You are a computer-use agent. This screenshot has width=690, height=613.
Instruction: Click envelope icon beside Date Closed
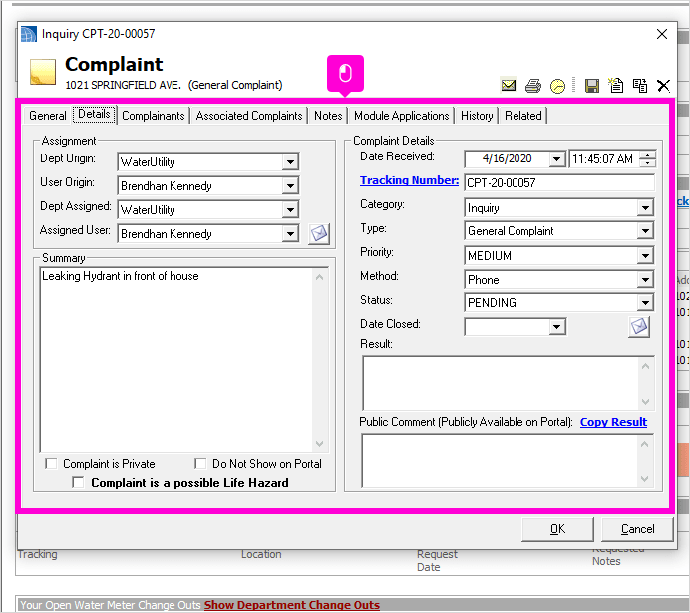[x=639, y=327]
